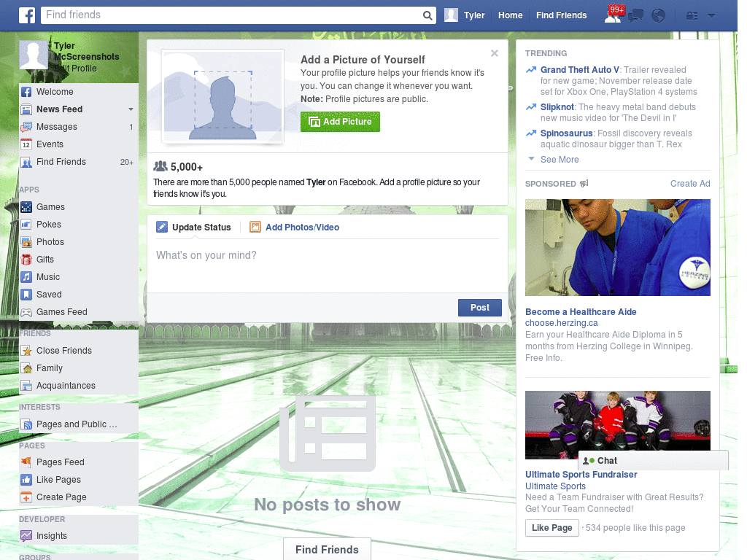Click the Pages and Public feed icon
Image resolution: width=747 pixels, height=560 pixels.
point(26,424)
